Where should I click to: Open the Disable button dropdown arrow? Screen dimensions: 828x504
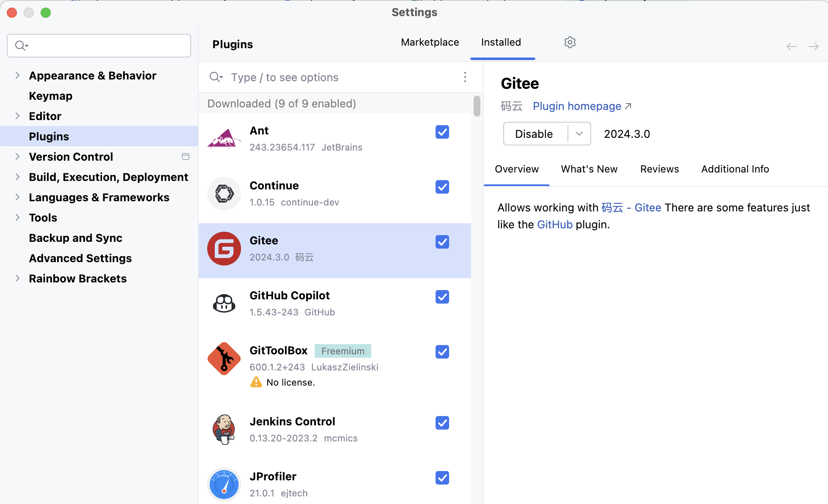coord(579,134)
